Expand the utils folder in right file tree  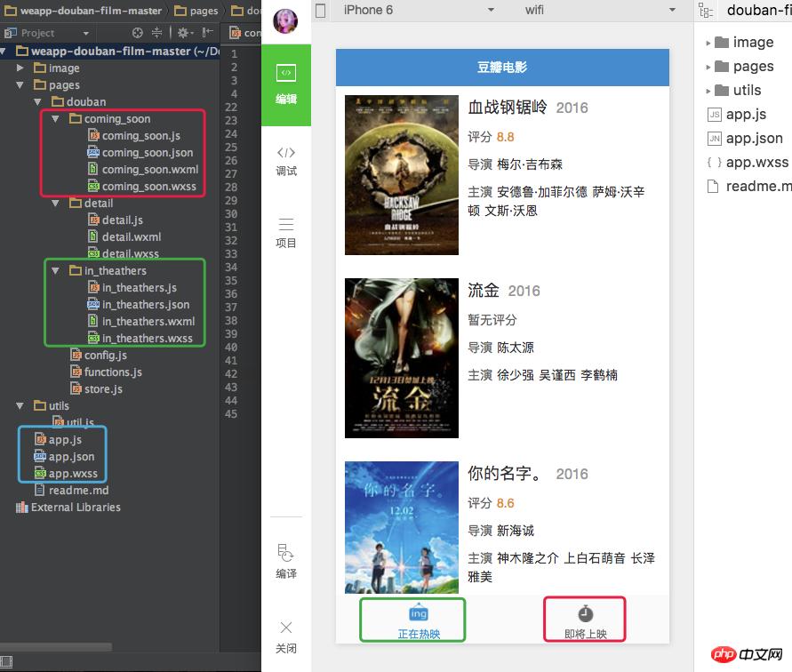708,91
